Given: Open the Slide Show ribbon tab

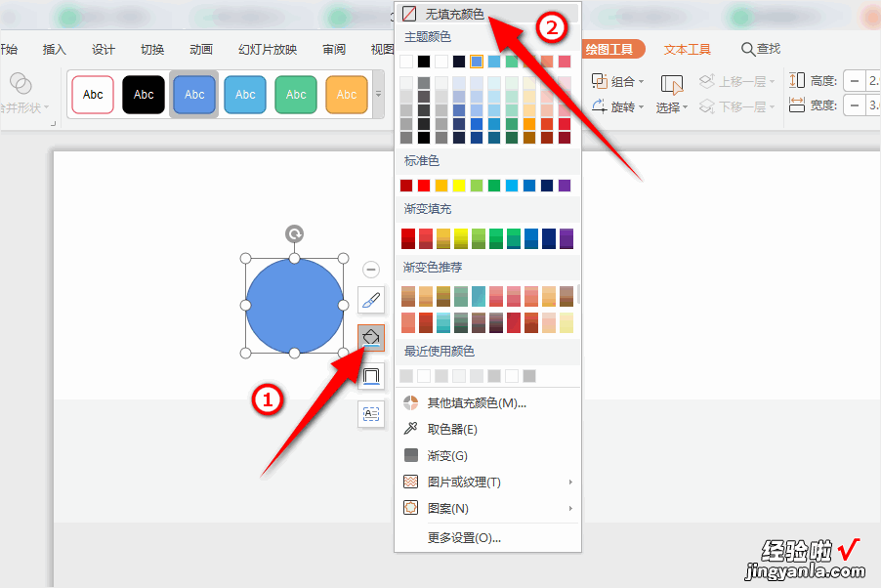Looking at the screenshot, I should coord(268,50).
